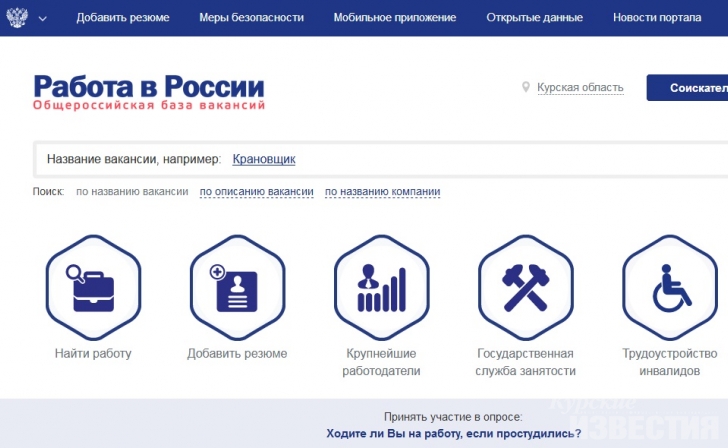Open the Открытые данные section

point(534,18)
